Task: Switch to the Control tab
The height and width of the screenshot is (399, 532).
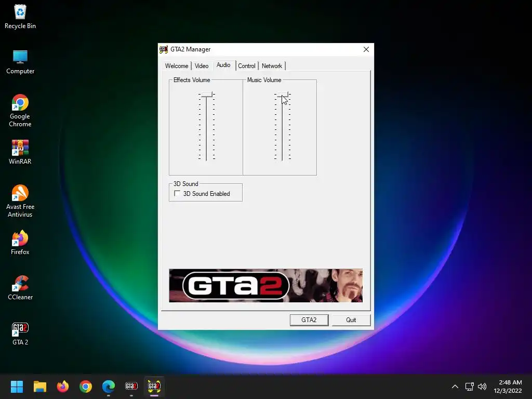Action: pos(247,66)
